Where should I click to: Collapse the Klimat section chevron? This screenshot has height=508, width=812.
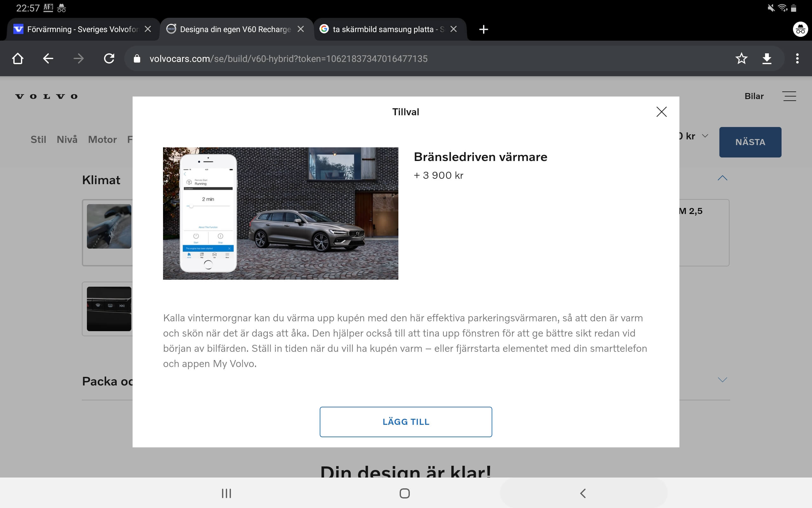722,178
